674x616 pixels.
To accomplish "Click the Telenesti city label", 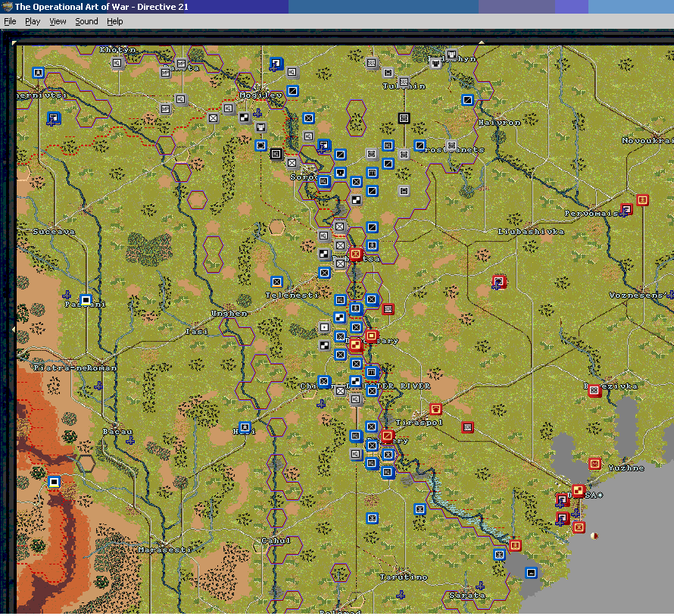I will coord(292,295).
